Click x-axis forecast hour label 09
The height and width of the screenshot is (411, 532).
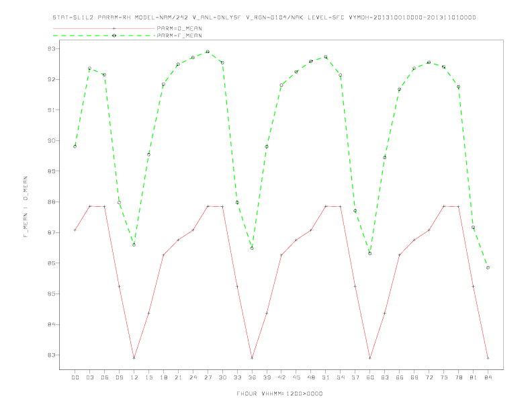(120, 377)
